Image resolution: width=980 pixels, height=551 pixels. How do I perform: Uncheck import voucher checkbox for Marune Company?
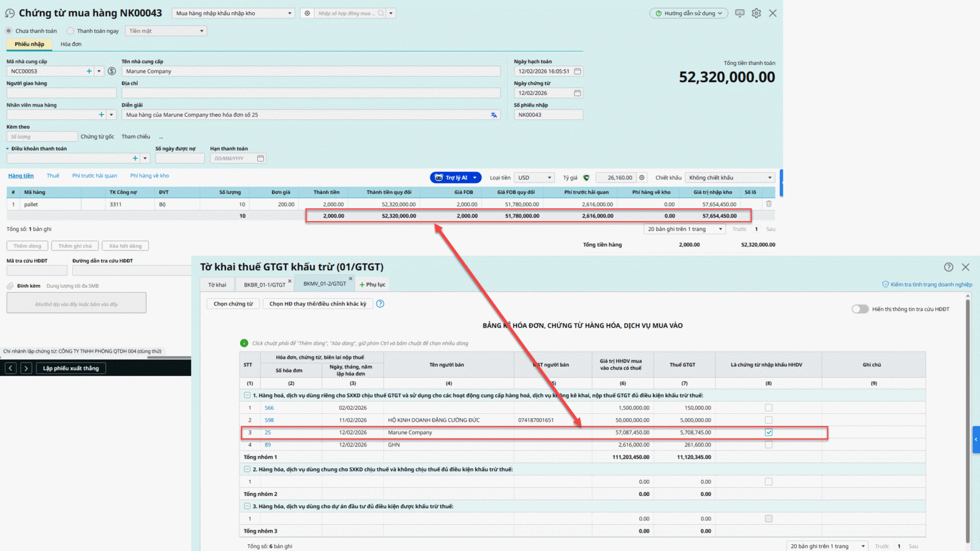click(x=769, y=432)
